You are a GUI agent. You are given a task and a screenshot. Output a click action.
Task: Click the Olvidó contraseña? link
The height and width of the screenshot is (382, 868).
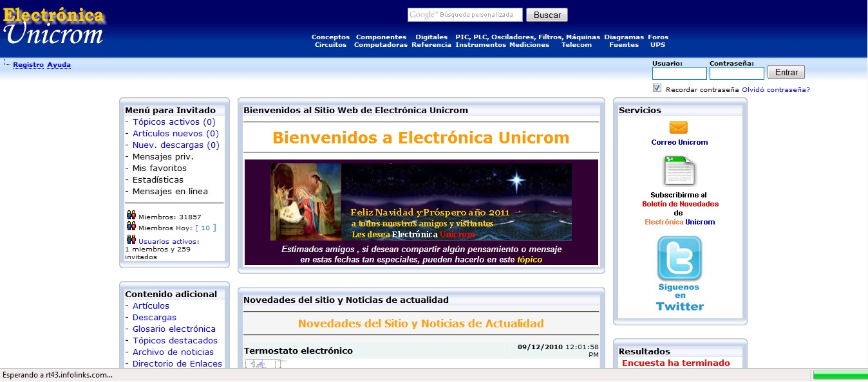(x=776, y=90)
